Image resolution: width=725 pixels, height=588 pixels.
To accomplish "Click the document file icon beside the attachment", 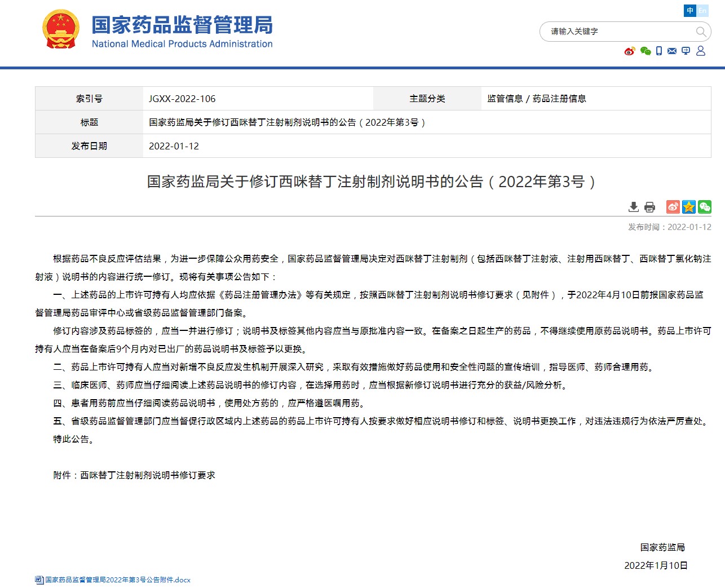I will point(39,580).
